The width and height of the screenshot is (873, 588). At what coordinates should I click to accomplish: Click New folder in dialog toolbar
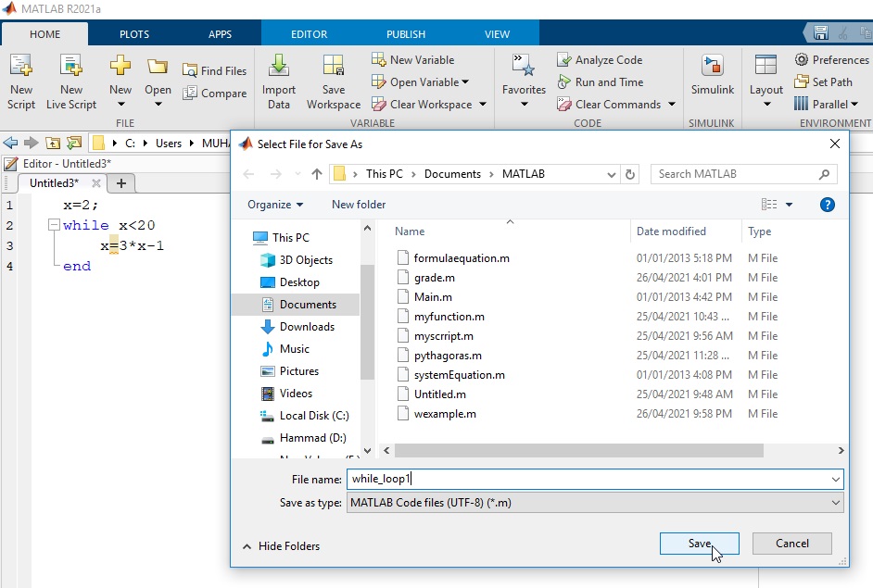[x=359, y=205]
